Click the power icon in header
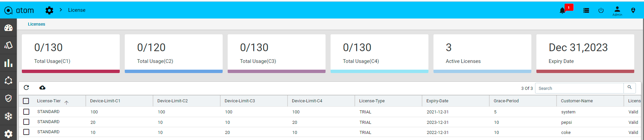The image size is (644, 140). click(601, 10)
